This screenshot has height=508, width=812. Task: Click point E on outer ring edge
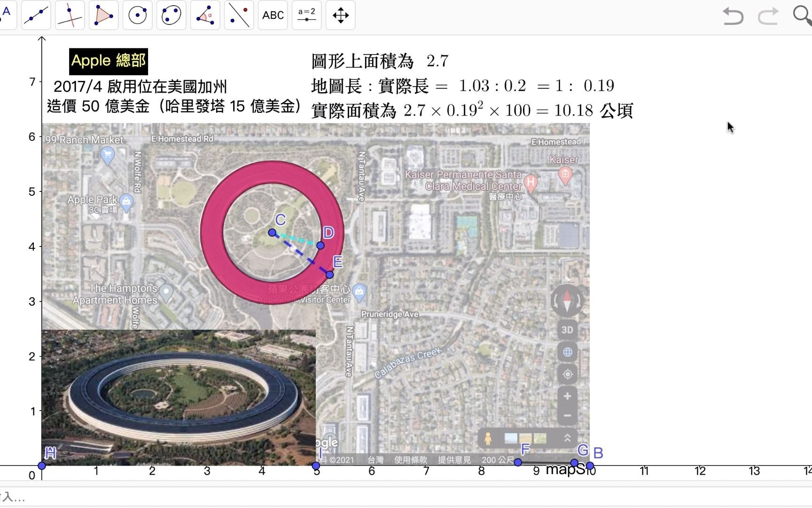329,275
